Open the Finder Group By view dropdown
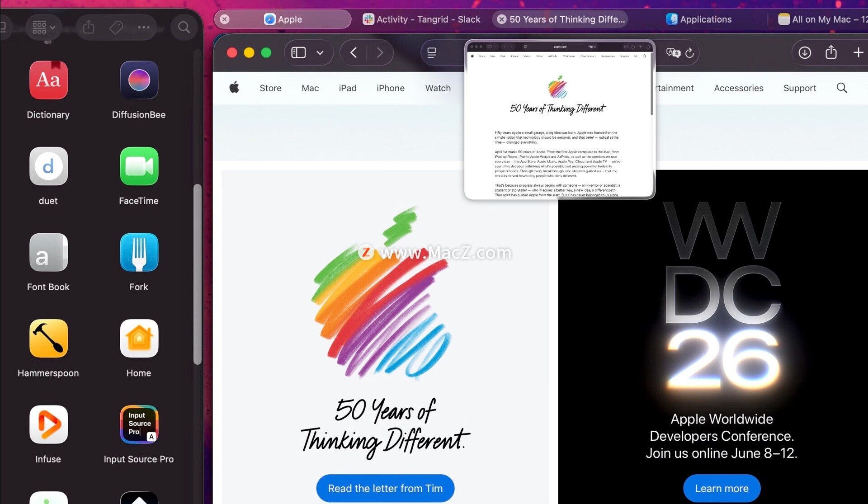Image resolution: width=868 pixels, height=504 pixels. tap(43, 27)
